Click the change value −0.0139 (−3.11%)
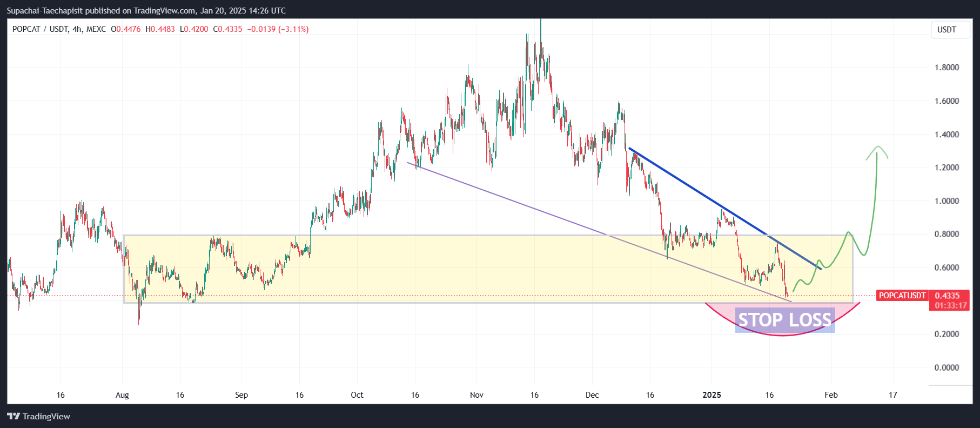980x428 pixels. [x=278, y=29]
